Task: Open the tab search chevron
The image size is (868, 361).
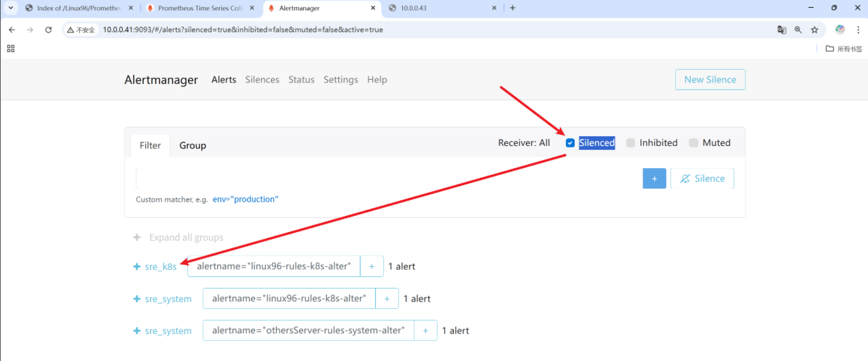Action: pos(11,8)
